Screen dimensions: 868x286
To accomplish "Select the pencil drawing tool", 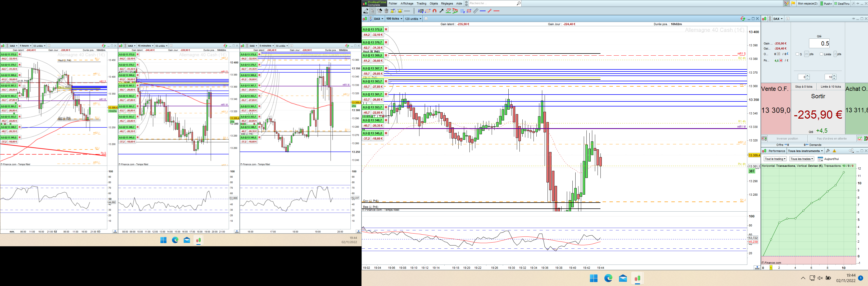I will 366,11.
